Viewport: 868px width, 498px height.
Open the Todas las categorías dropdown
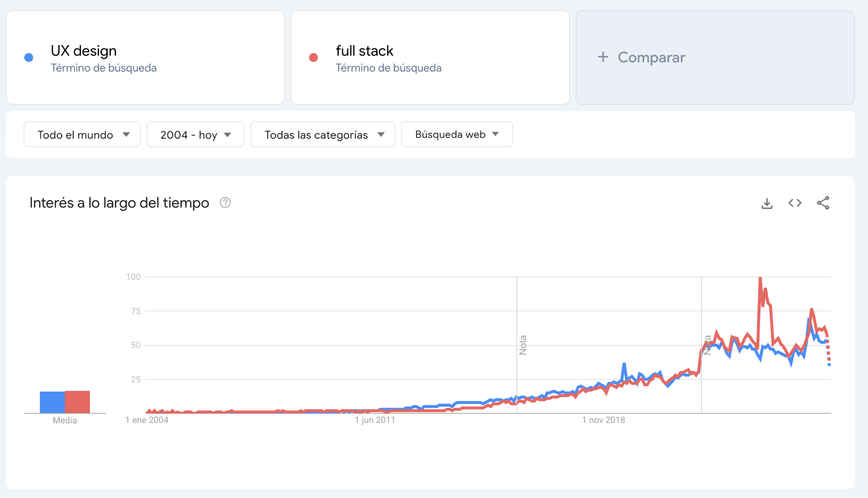[x=323, y=134]
